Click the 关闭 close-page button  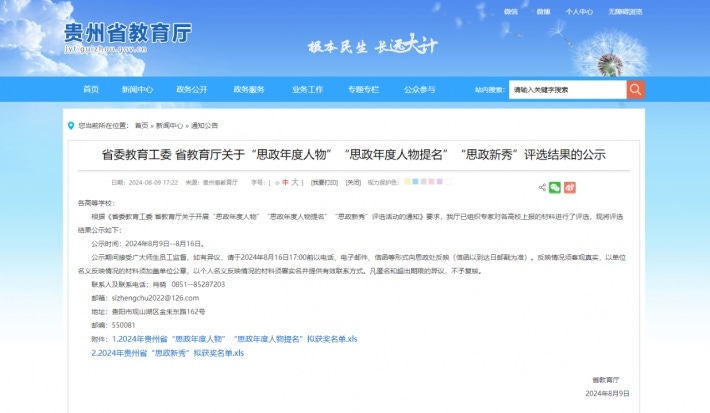(x=353, y=182)
